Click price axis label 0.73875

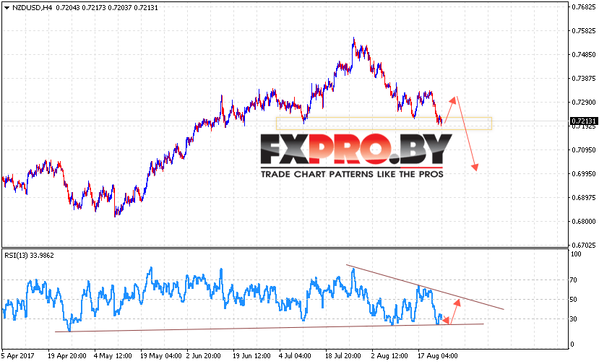[x=584, y=78]
